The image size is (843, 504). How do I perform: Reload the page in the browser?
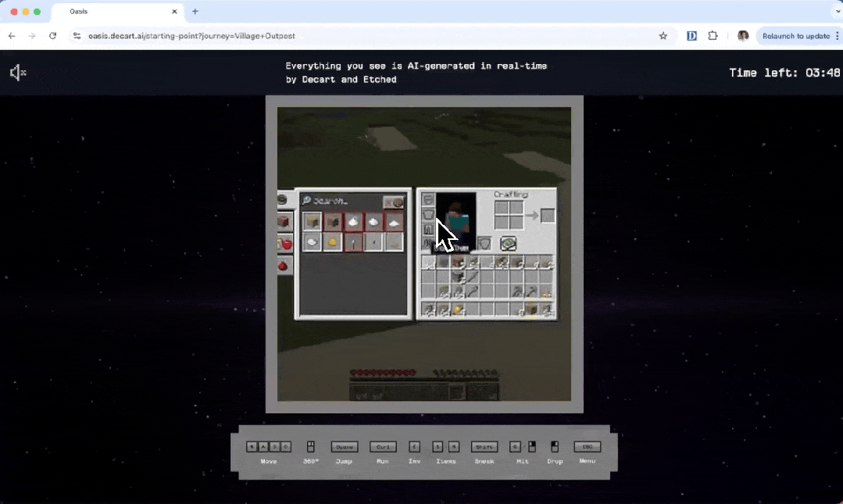click(x=52, y=36)
